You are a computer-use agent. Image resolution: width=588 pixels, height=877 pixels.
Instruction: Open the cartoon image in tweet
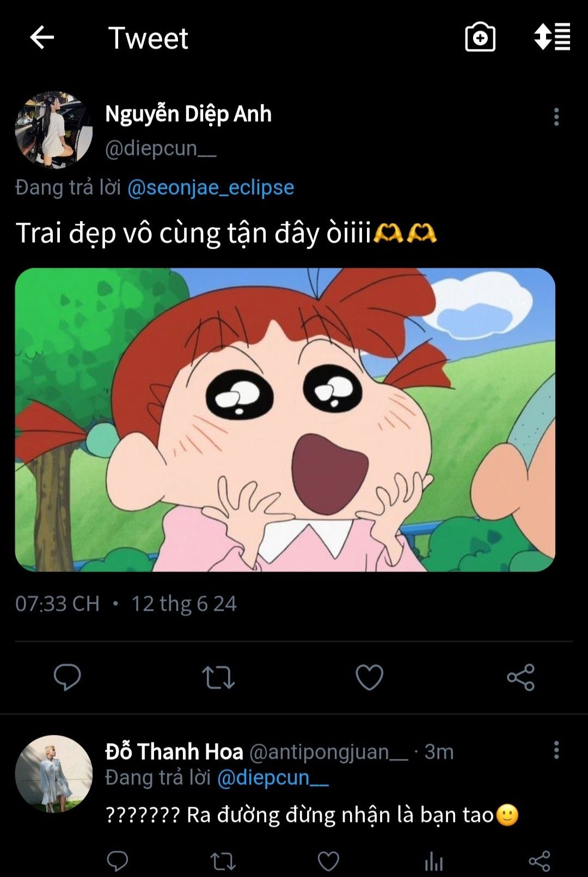coord(285,419)
